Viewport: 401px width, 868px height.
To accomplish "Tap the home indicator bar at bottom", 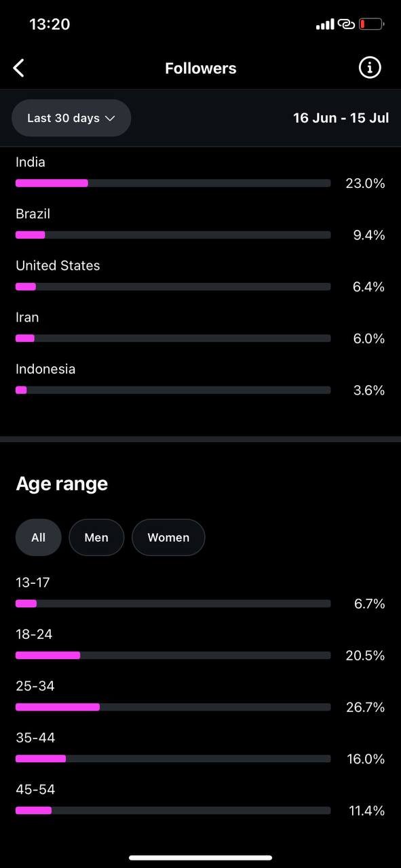I will pyautogui.click(x=200, y=858).
